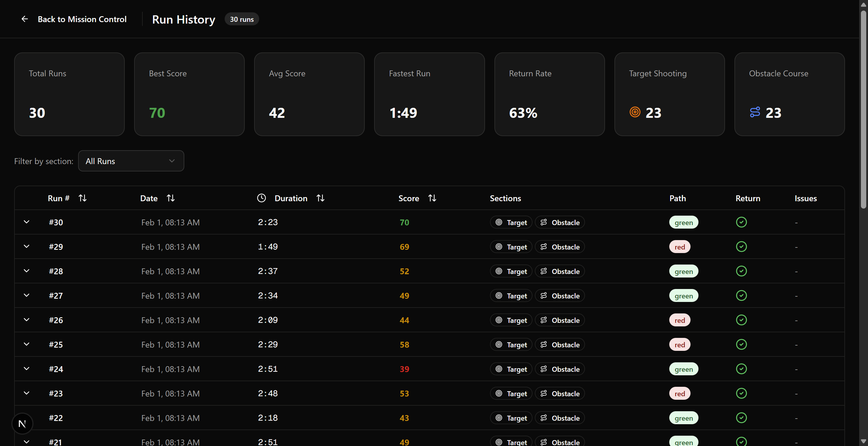Expand run #23 row chevron
868x446 pixels.
tap(27, 393)
